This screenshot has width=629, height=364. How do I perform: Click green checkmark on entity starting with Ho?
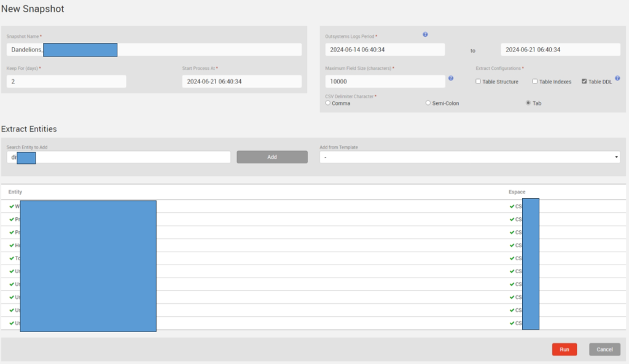(12, 245)
